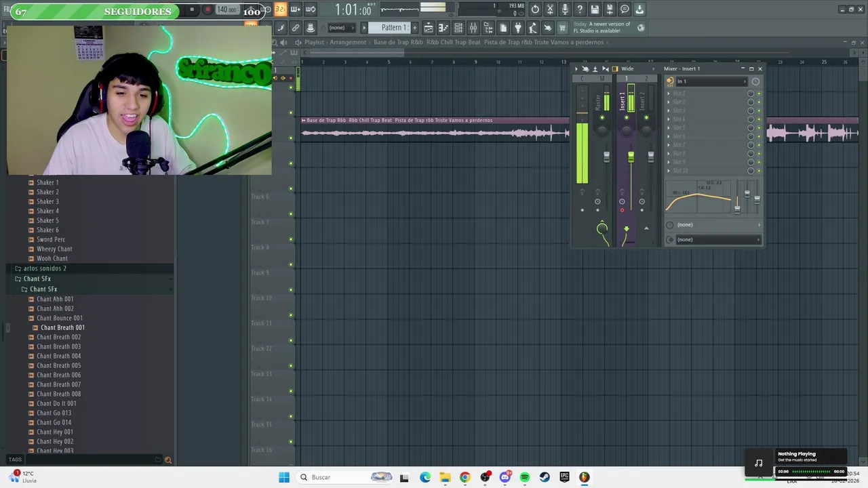Expand Slot 1 effect menu arrow

click(669, 94)
